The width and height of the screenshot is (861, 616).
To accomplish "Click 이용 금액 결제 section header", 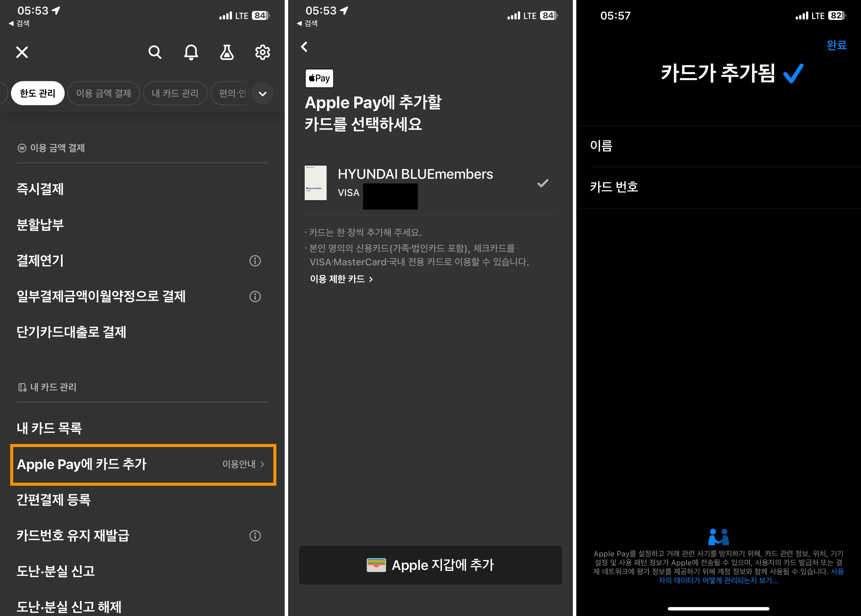I will point(51,148).
